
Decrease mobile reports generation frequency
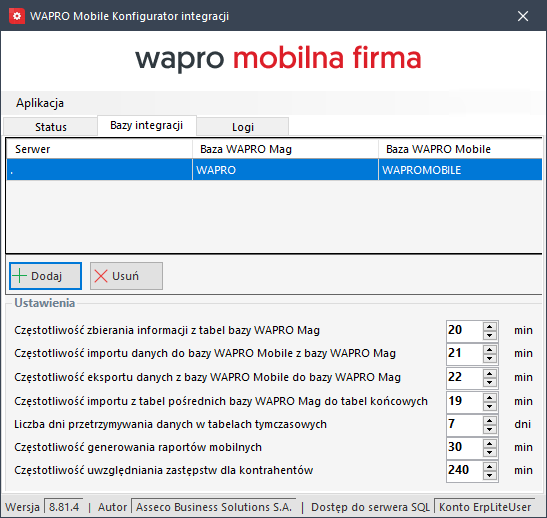tap(490, 452)
